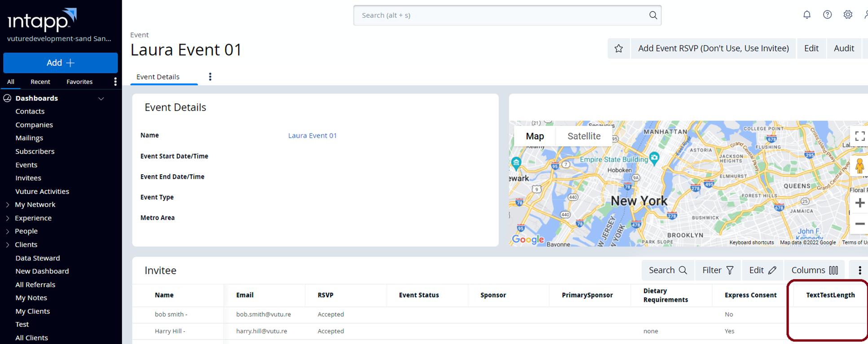Click the Invitee Edit pencil button
Viewport: 868px width, 344px height.
point(762,270)
